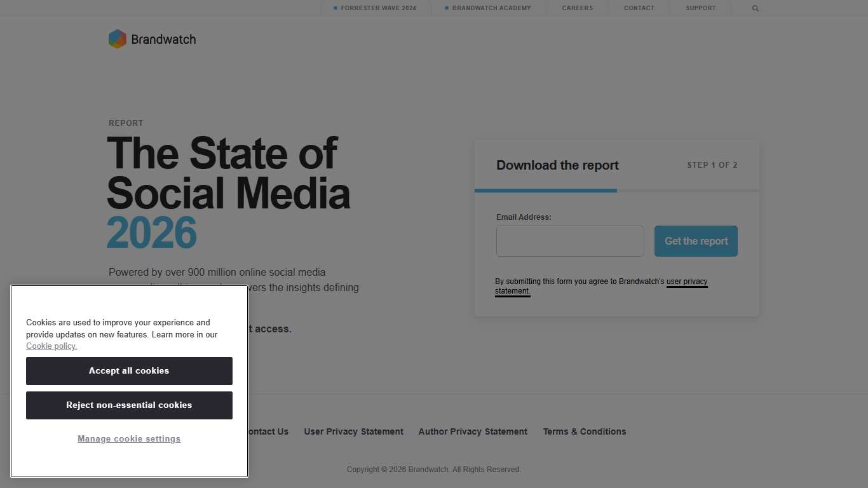Open the FORRESTER WAVE 2024 menu item
The image size is (868, 488).
(x=374, y=8)
